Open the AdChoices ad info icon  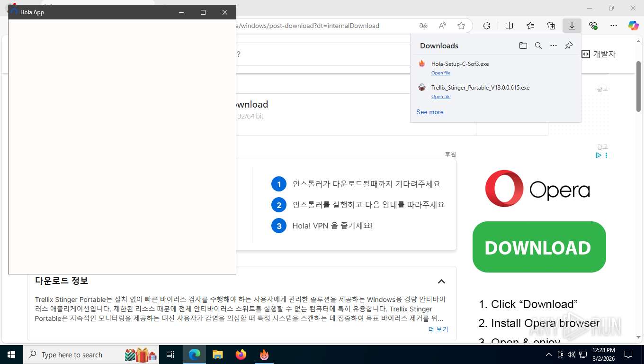599,155
